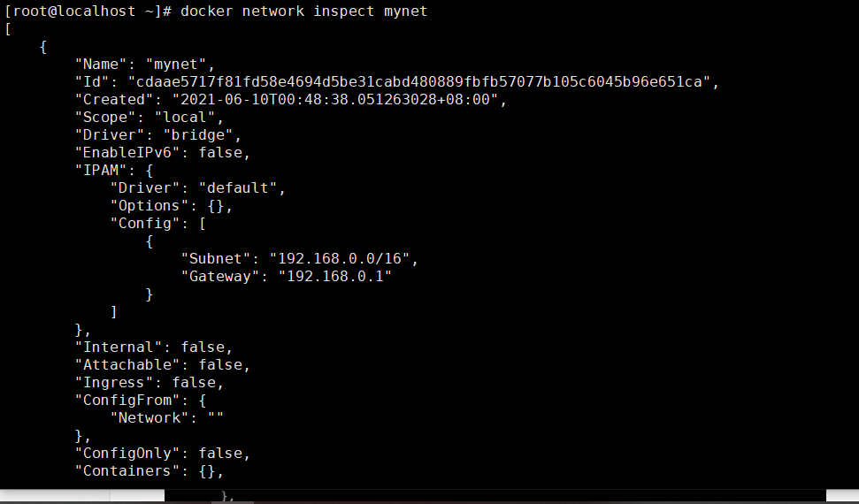Click the "Ingress": false line
The width and height of the screenshot is (859, 504).
click(150, 382)
